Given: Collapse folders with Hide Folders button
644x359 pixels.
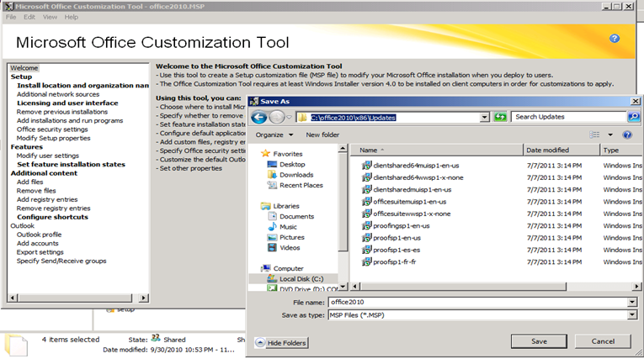Looking at the screenshot, I should (281, 342).
